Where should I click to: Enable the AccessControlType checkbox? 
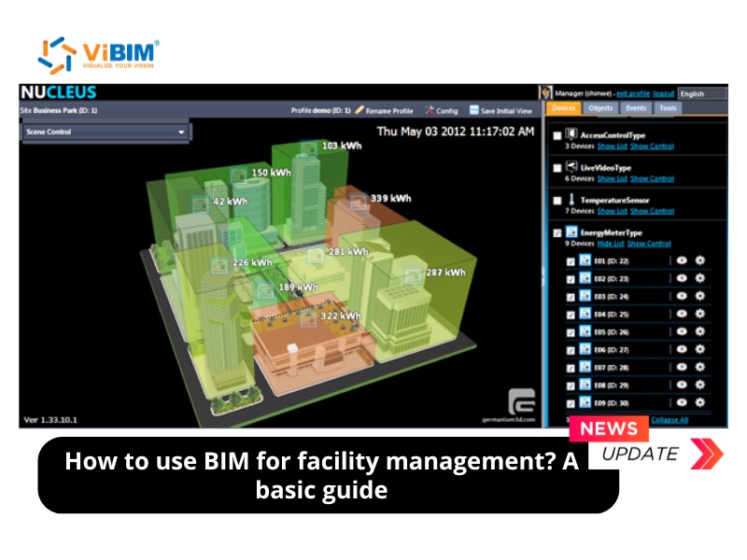tap(557, 135)
